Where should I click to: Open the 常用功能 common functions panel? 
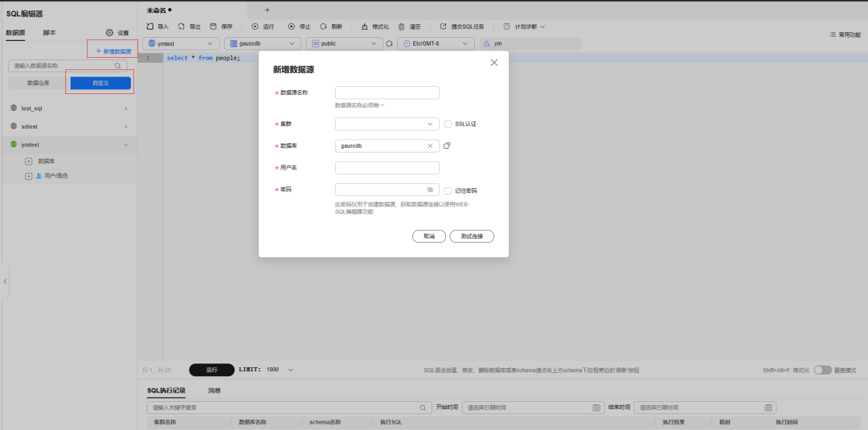pyautogui.click(x=845, y=35)
